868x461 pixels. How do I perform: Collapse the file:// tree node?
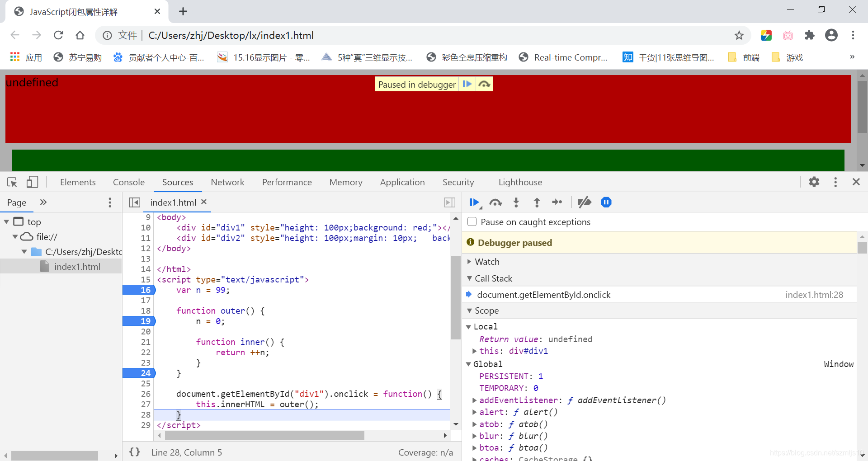pyautogui.click(x=15, y=237)
